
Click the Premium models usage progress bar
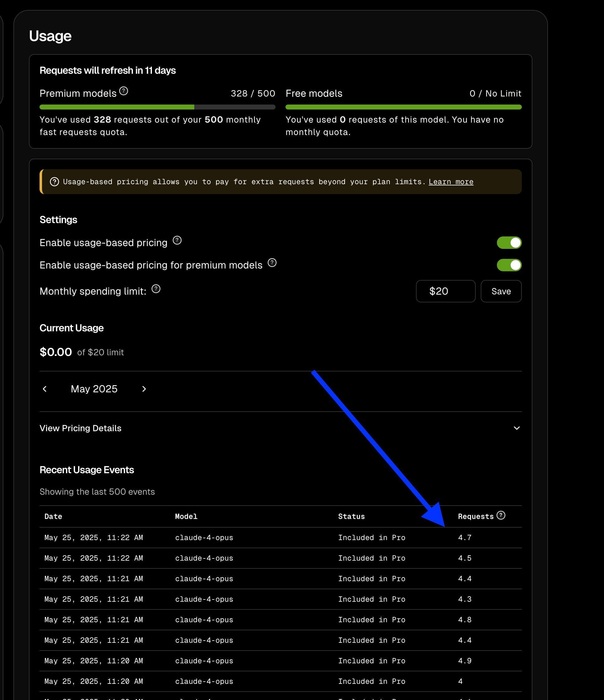[x=157, y=107]
